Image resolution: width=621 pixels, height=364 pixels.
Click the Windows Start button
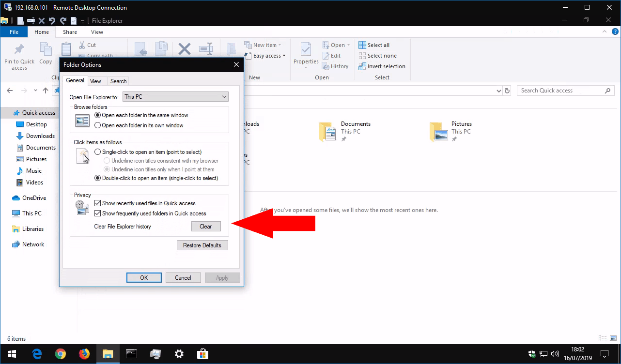point(12,354)
